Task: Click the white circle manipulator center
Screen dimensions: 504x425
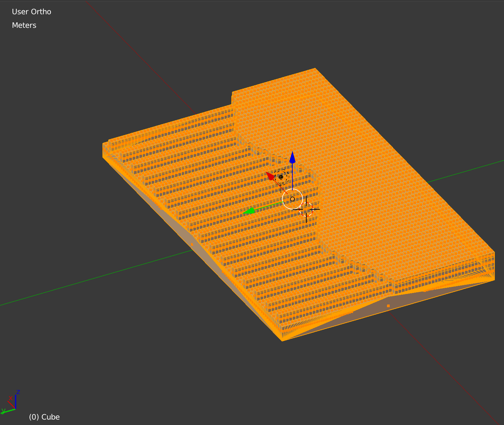Action: click(x=292, y=199)
